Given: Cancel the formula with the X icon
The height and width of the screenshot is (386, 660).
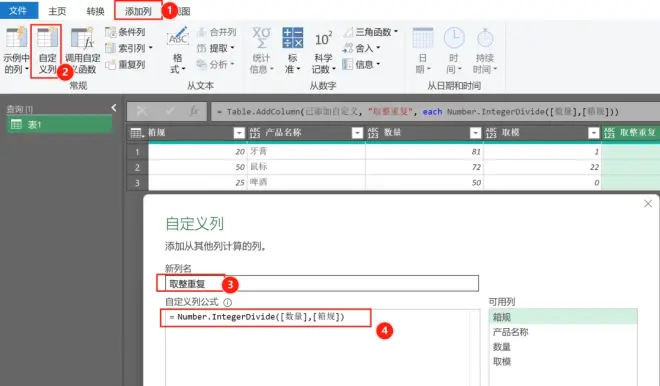Looking at the screenshot, I should [142, 111].
